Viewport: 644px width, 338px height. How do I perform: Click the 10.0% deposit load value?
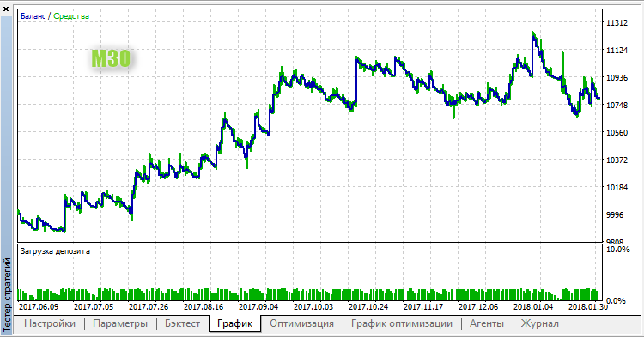[617, 250]
